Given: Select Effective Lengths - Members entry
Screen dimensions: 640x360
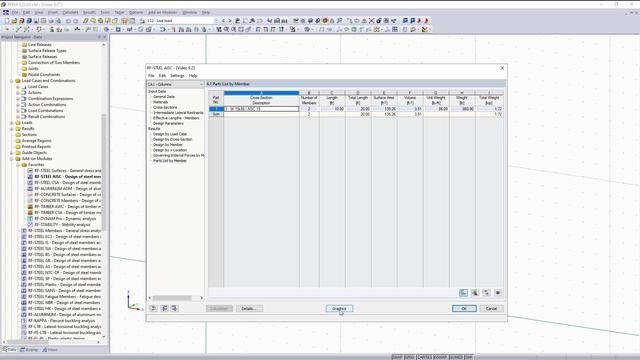Looking at the screenshot, I should point(176,118).
